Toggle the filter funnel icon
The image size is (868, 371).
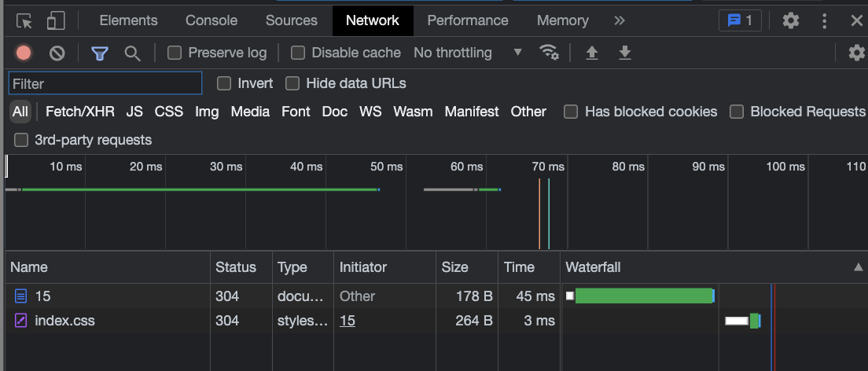tap(99, 53)
